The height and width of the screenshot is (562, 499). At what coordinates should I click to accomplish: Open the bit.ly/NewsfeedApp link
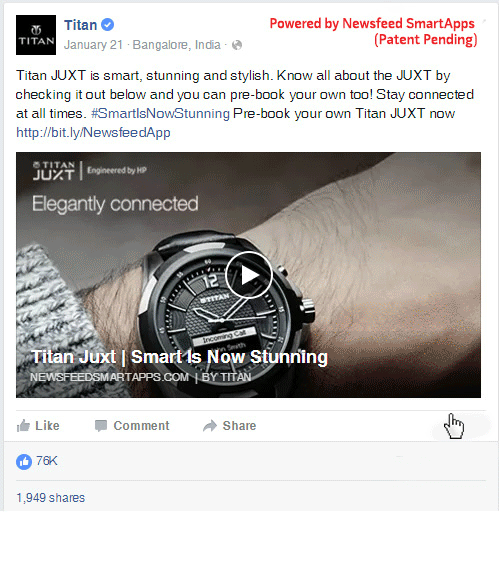(93, 133)
